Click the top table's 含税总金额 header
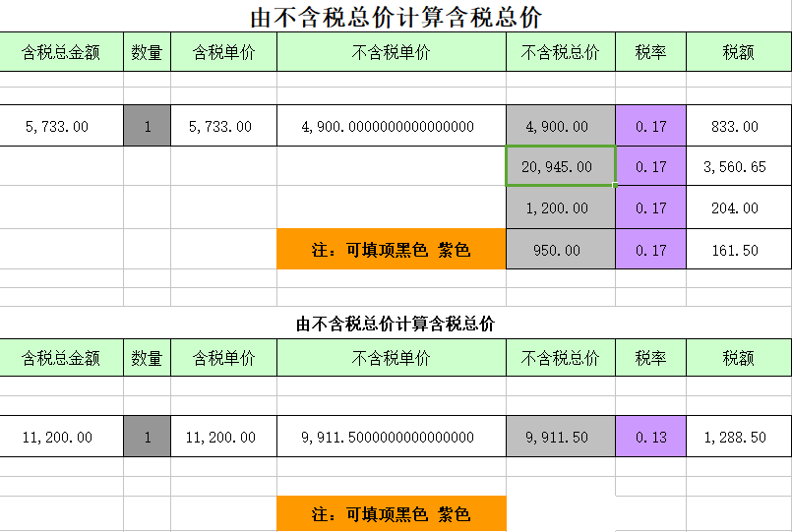This screenshot has height=532, width=792. (x=61, y=52)
